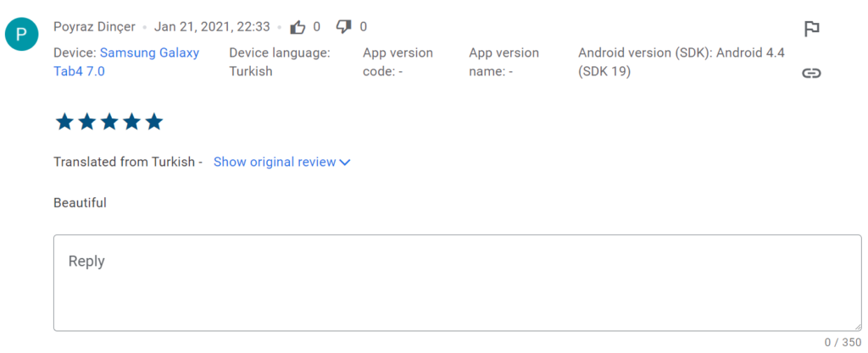Click the resize handle of the Reply box
The width and height of the screenshot is (868, 353).
tap(857, 326)
